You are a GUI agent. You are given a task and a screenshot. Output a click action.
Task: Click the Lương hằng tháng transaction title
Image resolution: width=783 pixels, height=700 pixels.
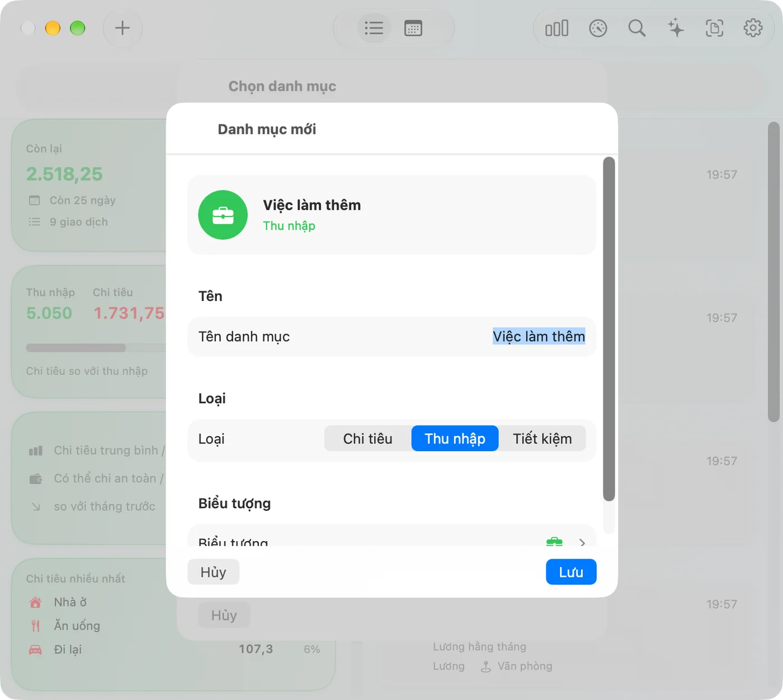point(479,646)
